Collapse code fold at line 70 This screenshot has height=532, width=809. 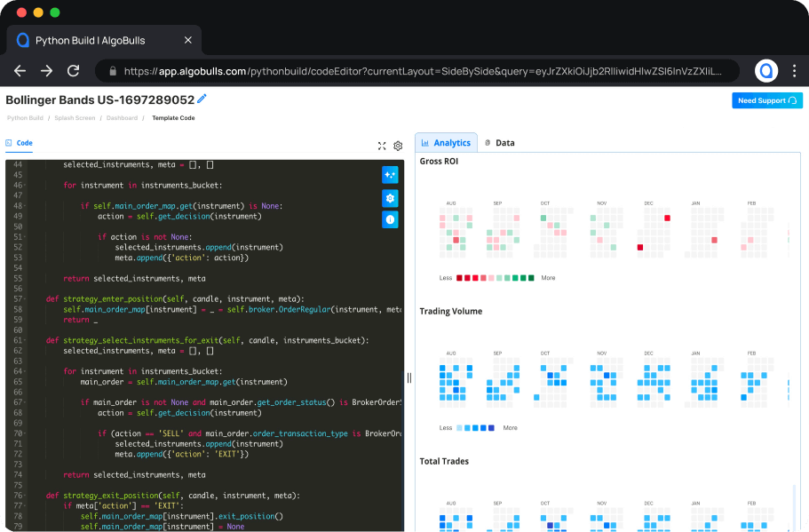(25, 433)
